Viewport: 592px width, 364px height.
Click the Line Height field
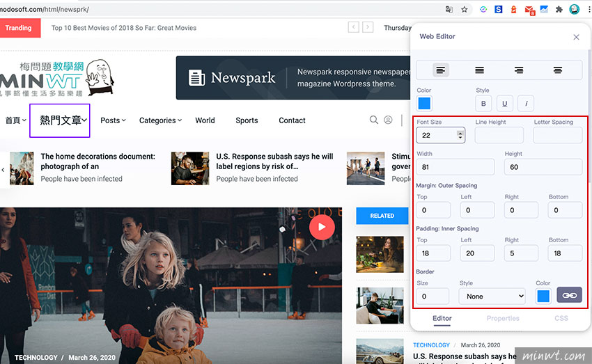pos(499,135)
